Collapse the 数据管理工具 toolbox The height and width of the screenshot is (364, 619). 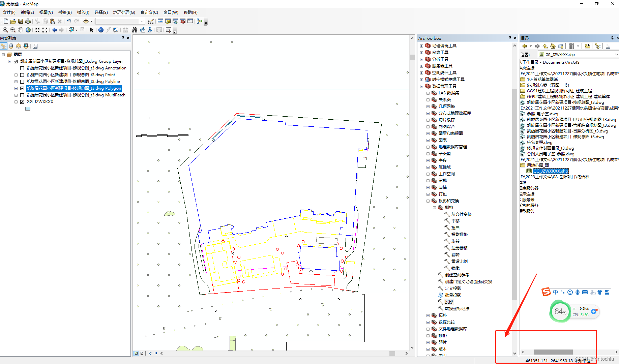coord(421,86)
